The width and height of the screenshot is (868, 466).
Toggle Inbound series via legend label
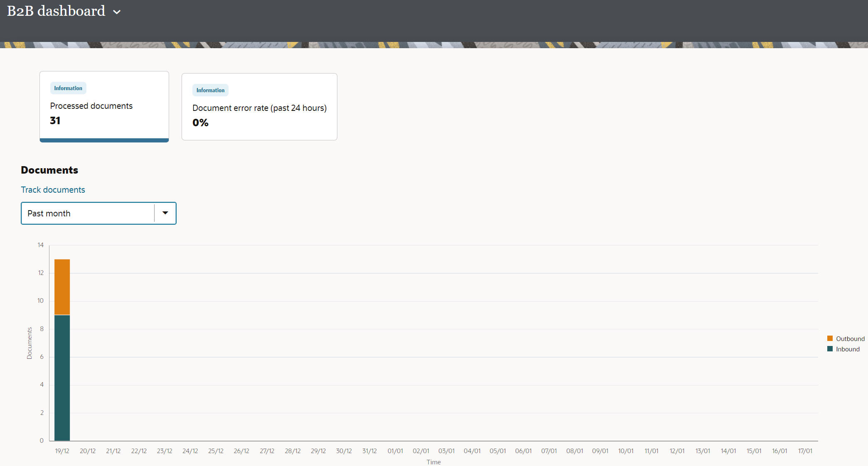[x=848, y=349]
